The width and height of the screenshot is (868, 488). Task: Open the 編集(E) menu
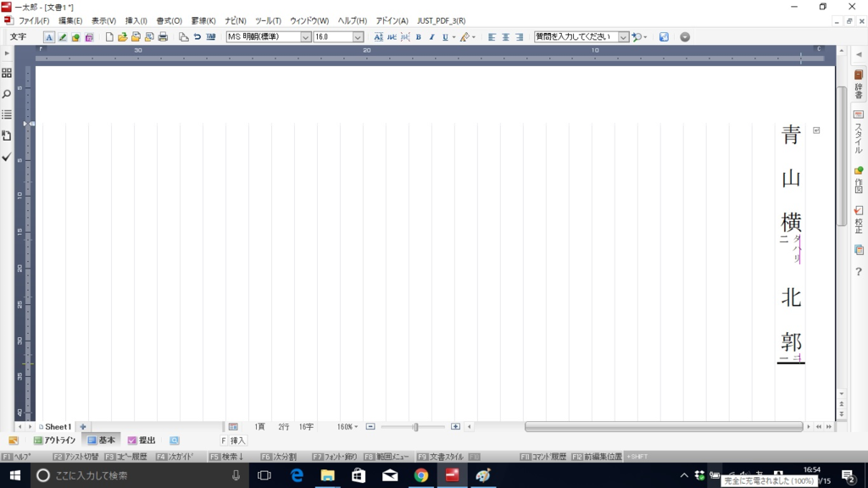pyautogui.click(x=70, y=20)
